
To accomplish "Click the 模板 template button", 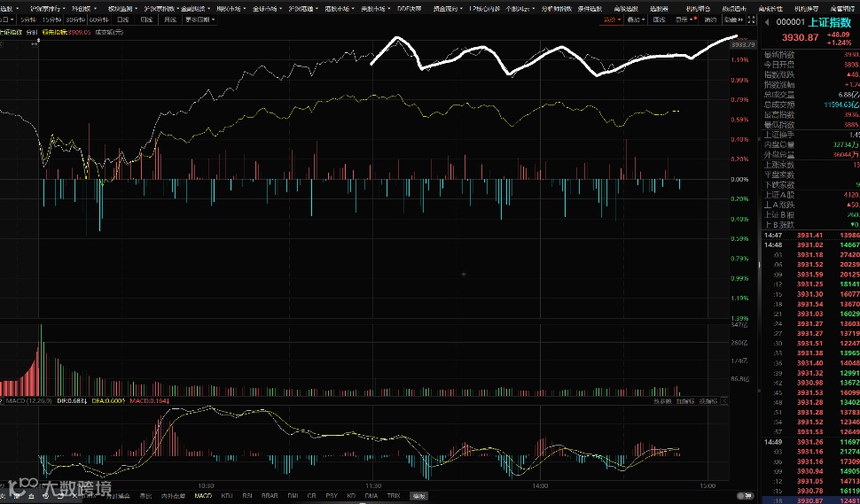I will (x=419, y=496).
